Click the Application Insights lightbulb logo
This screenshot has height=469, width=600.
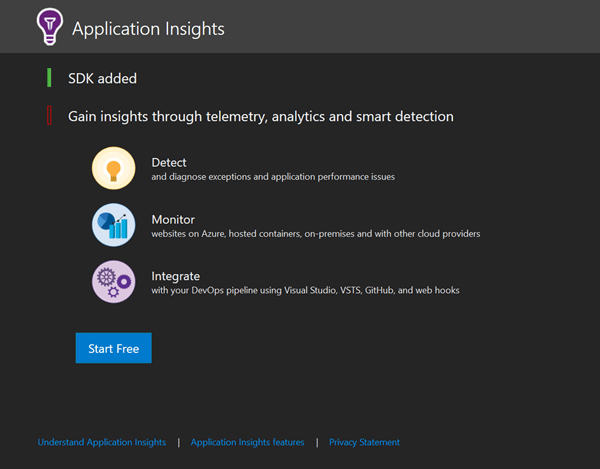(47, 28)
